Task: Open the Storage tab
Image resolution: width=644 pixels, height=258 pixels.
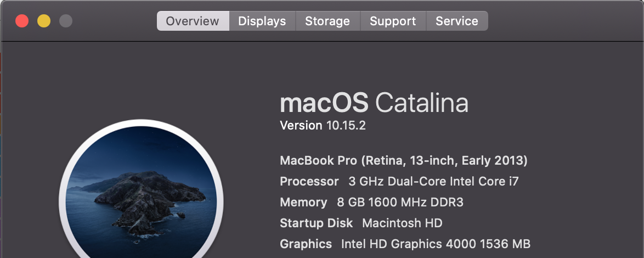Action: pyautogui.click(x=327, y=21)
